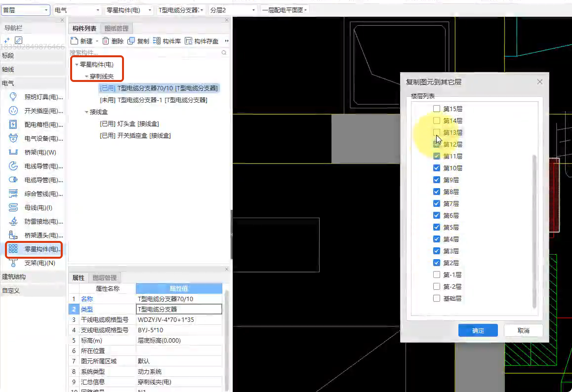Select the 电线导管(电) wire conduit icon

[13, 166]
